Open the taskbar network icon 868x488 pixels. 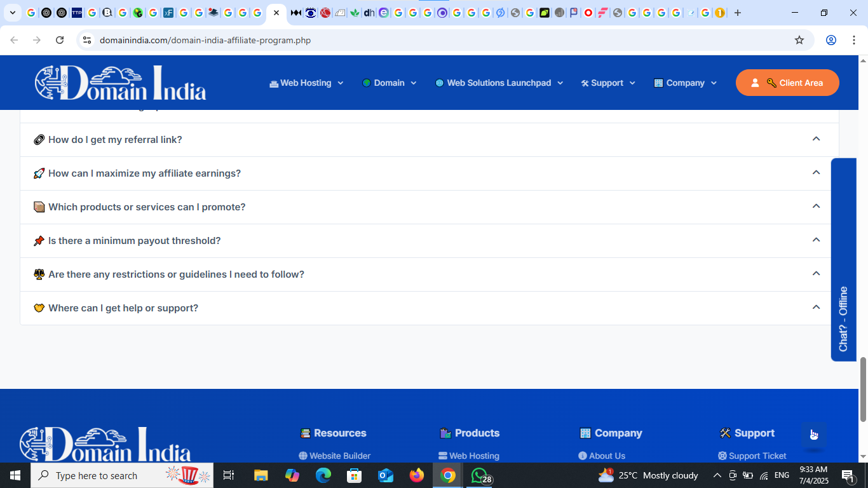pos(764,475)
